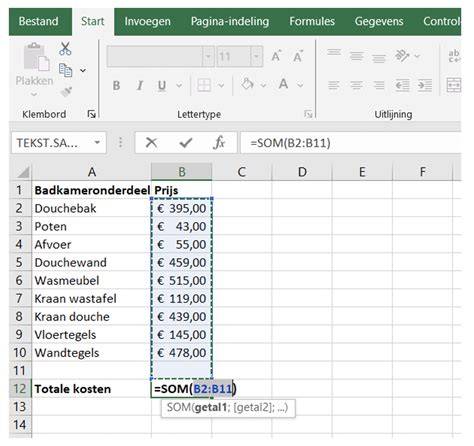Open fill color dropdown arrow
The image size is (474, 446).
263,86
